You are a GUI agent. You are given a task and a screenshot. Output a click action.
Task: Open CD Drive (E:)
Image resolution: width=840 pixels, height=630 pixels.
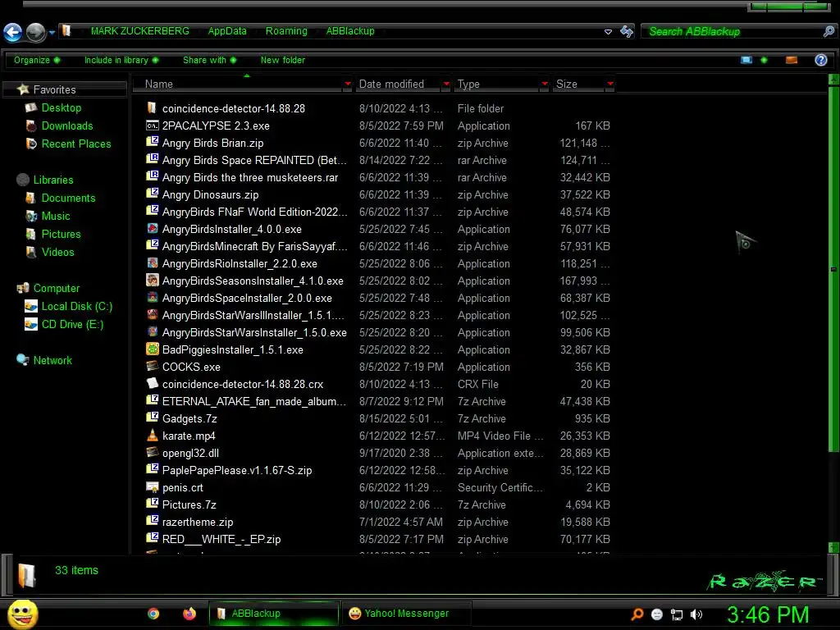[72, 325]
